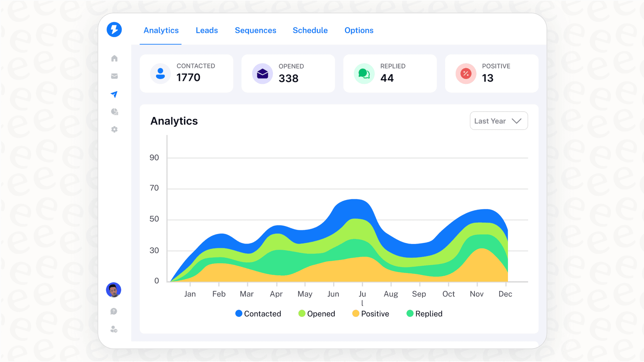Switch to the Sequences tab
Viewport: 644px width, 362px height.
tap(255, 30)
